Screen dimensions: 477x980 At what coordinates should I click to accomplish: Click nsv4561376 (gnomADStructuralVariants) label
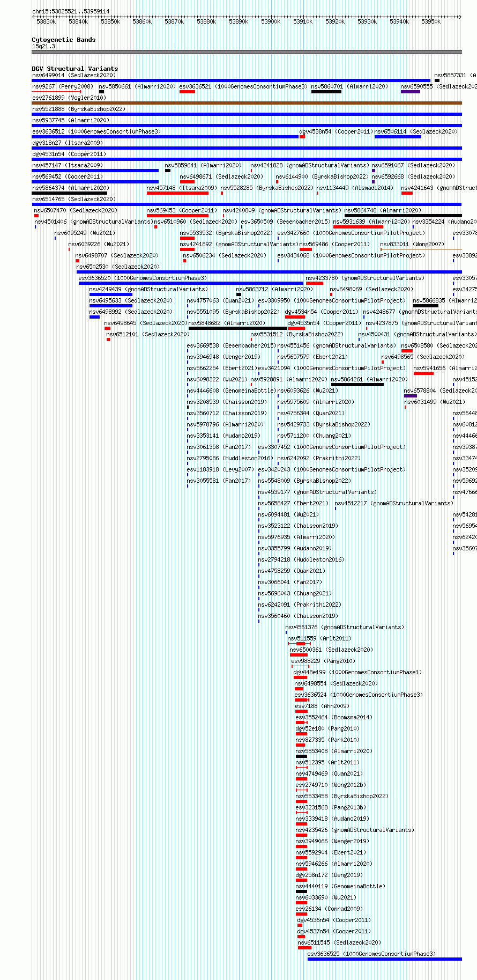pyautogui.click(x=345, y=627)
